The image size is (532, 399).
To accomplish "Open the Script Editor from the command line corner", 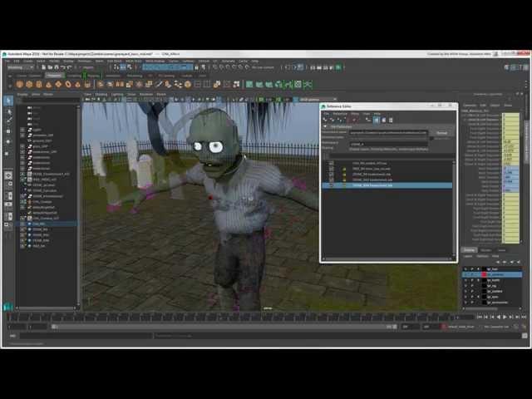I will tap(525, 336).
